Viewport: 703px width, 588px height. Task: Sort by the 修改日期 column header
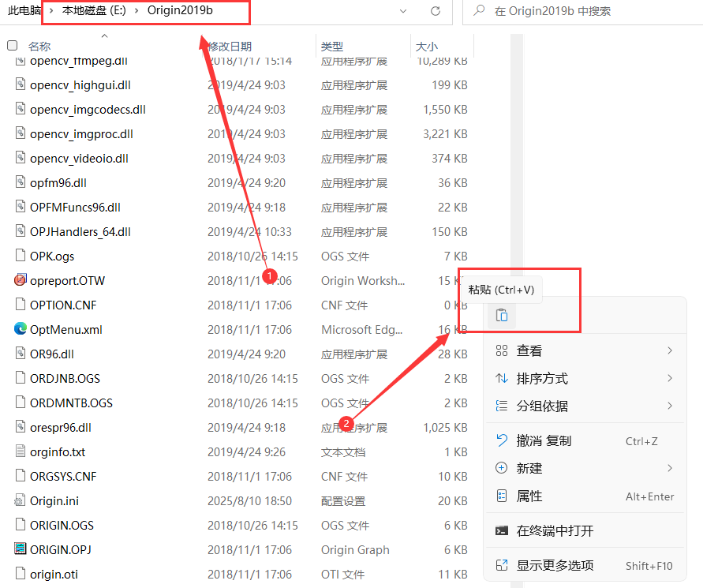click(230, 47)
